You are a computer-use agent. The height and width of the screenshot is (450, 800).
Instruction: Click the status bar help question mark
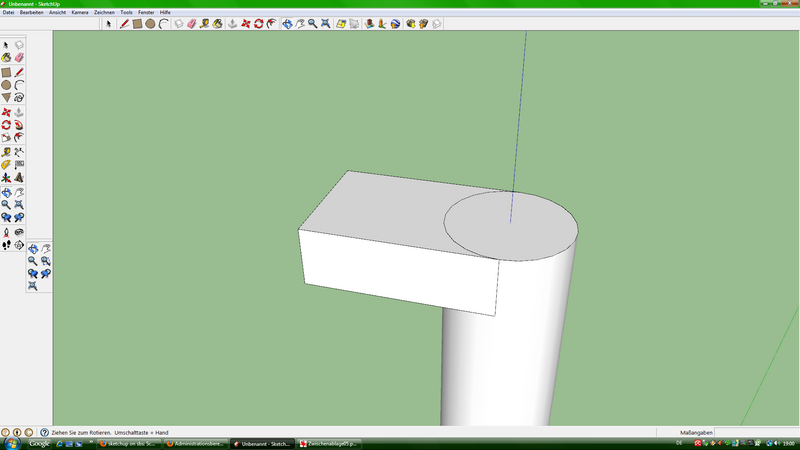point(44,432)
